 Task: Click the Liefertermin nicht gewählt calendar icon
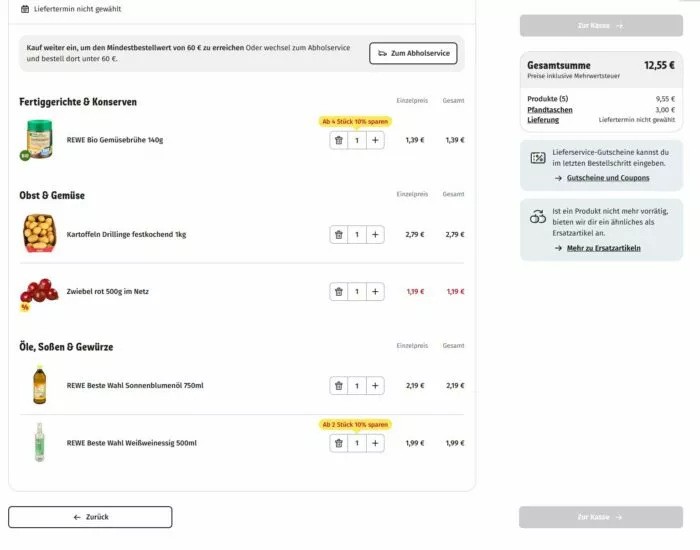[x=25, y=9]
